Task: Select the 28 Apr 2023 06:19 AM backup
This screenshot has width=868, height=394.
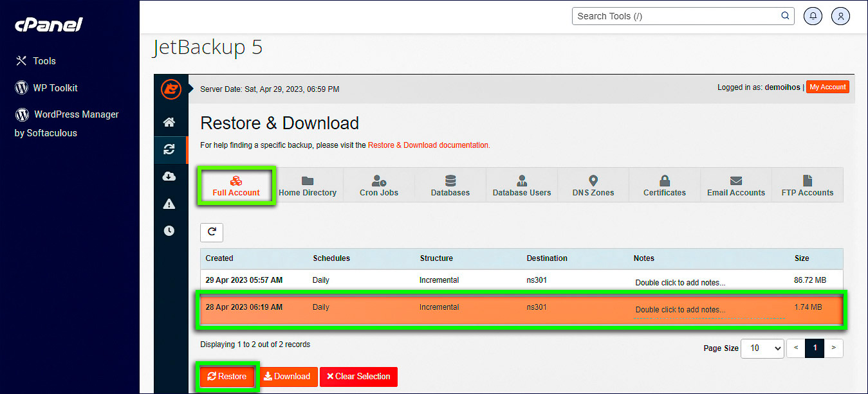Action: (521, 309)
